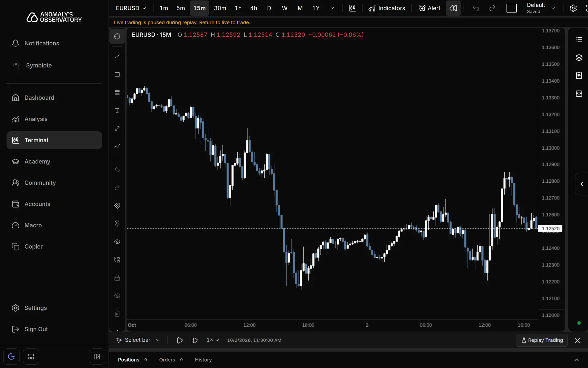
Task: Select the zigzag path pattern tool
Action: click(x=117, y=146)
